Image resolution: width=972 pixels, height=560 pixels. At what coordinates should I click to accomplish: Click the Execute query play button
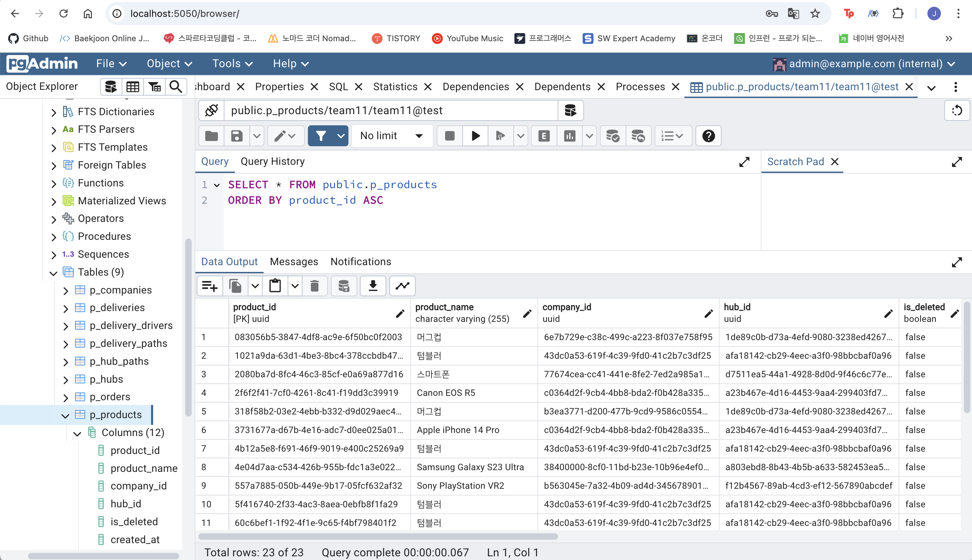(475, 136)
